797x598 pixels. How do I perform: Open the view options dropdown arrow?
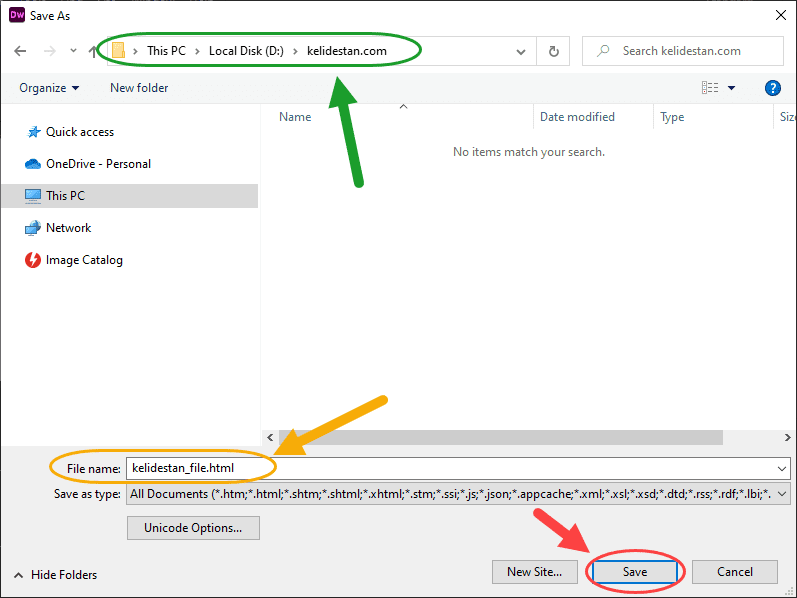click(731, 88)
